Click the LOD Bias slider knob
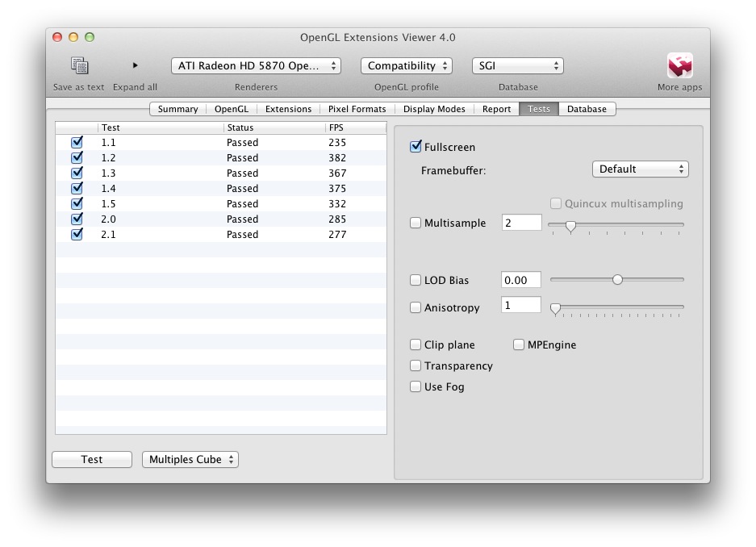This screenshot has width=756, height=547. (617, 279)
